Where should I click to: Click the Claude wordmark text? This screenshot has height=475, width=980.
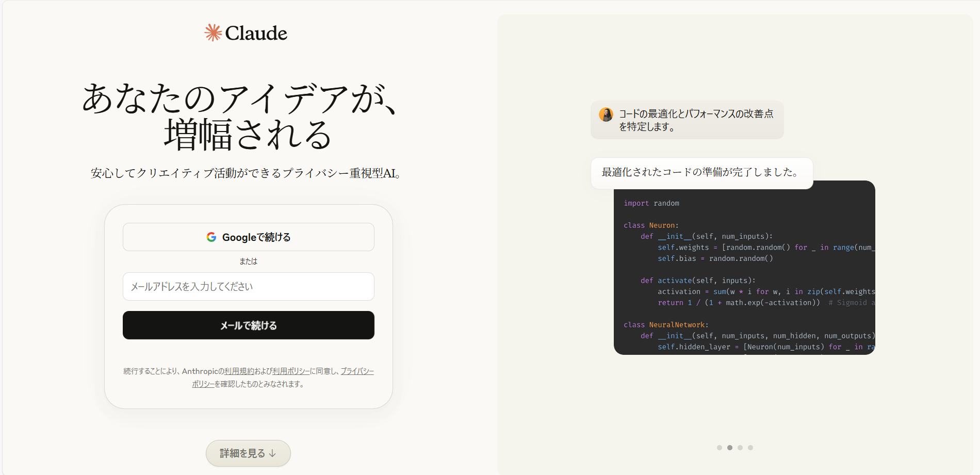click(256, 34)
